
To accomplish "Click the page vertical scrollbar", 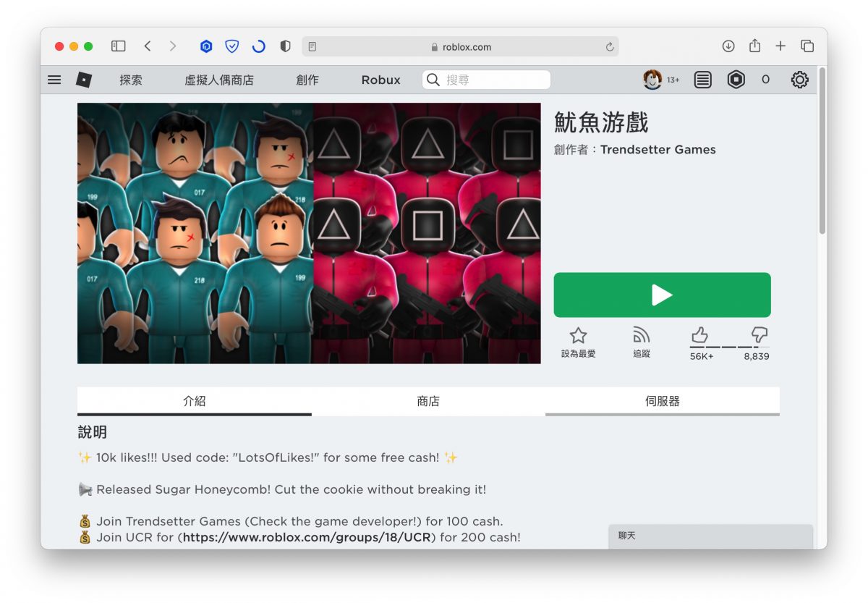I will [x=822, y=150].
